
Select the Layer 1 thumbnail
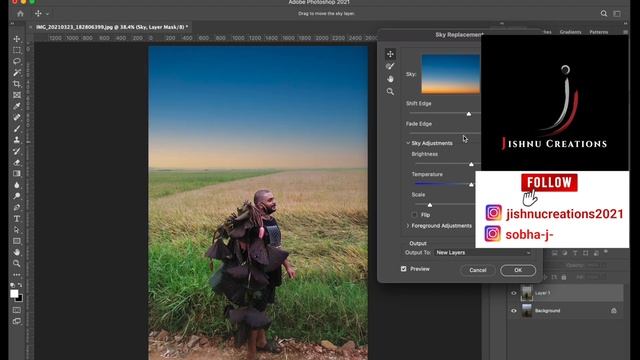coord(527,293)
